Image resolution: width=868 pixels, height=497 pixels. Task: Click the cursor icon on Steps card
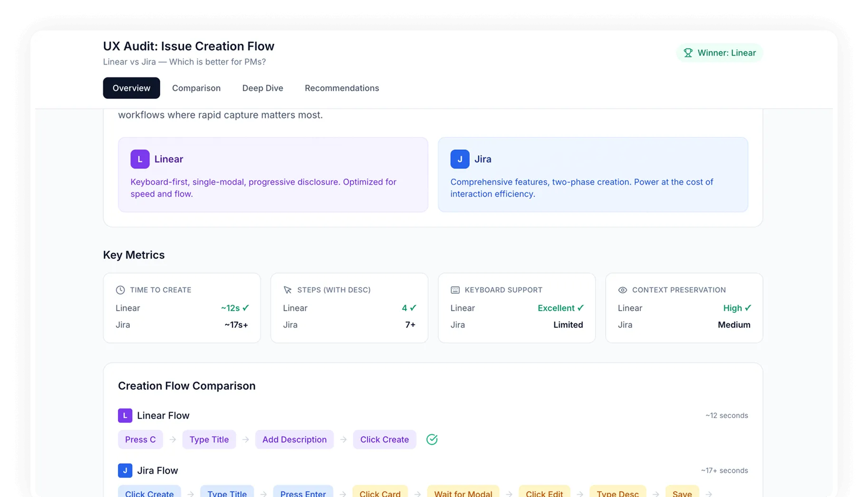pyautogui.click(x=287, y=289)
